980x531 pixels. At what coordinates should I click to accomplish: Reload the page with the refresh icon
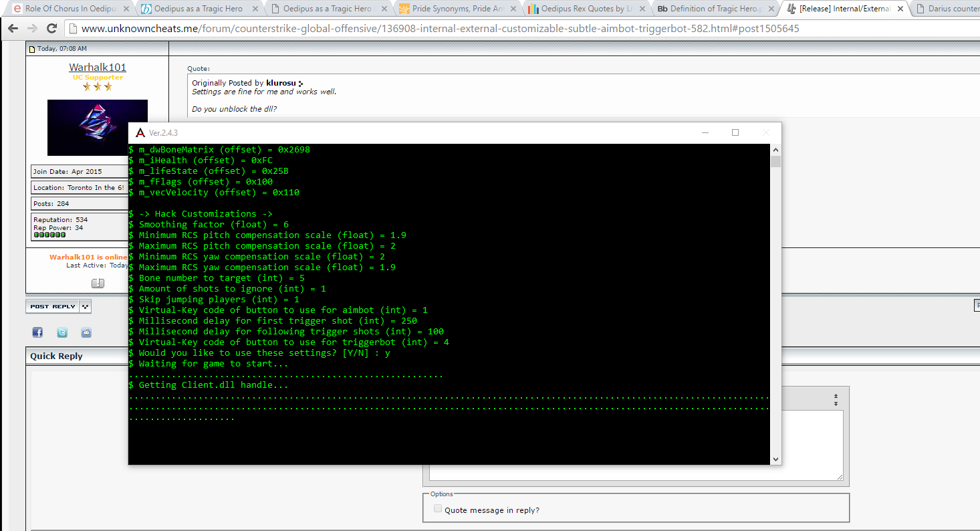(51, 29)
